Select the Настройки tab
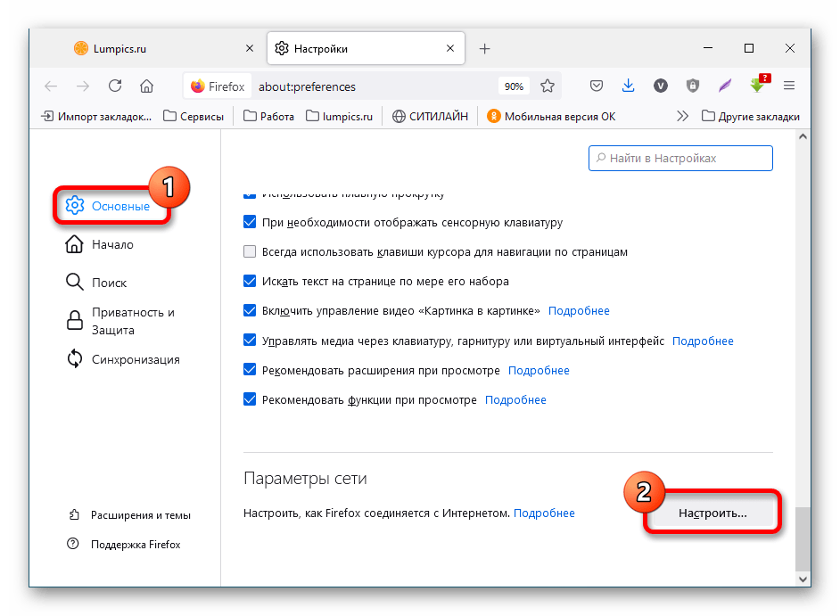840x616 pixels. (x=366, y=49)
